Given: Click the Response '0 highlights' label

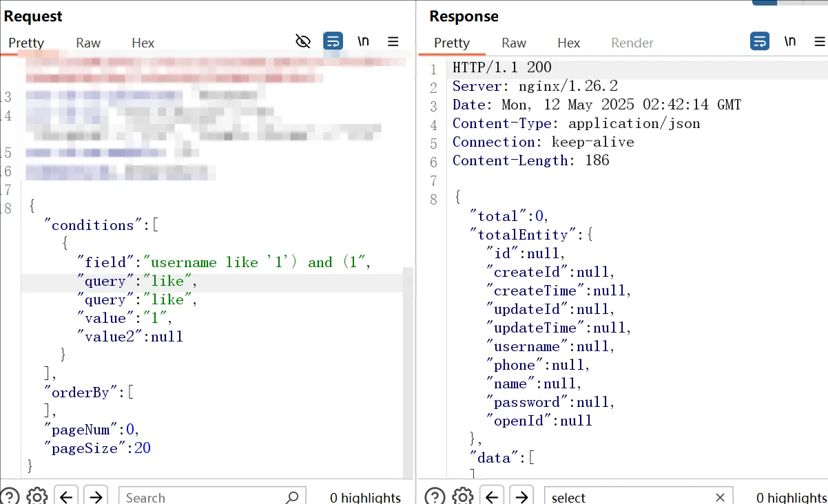Looking at the screenshot, I should (791, 497).
